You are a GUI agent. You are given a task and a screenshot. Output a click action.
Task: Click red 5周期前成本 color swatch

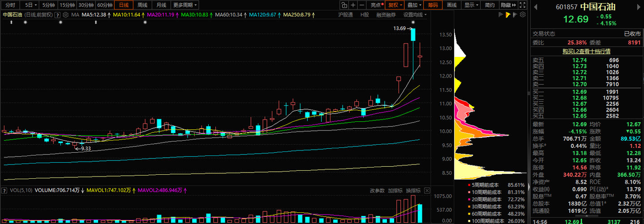pos(469,185)
